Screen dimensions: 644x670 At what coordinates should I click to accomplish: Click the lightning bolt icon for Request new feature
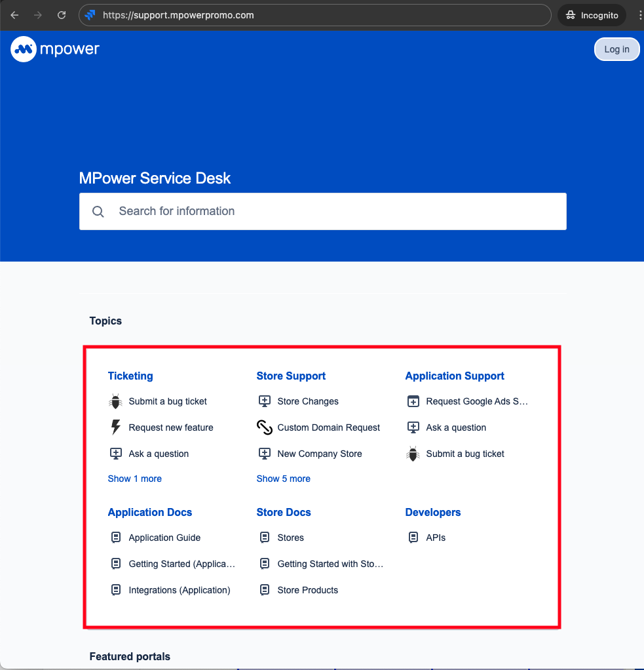[115, 427]
